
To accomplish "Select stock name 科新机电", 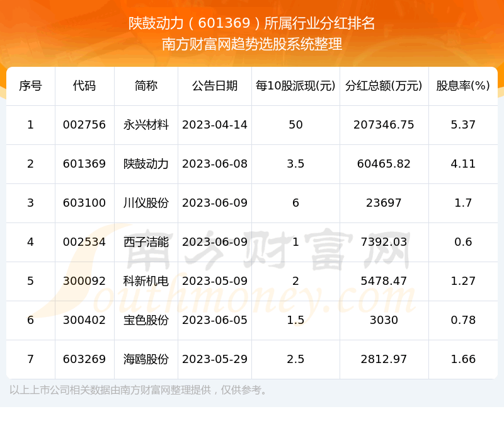I will pyautogui.click(x=146, y=281).
